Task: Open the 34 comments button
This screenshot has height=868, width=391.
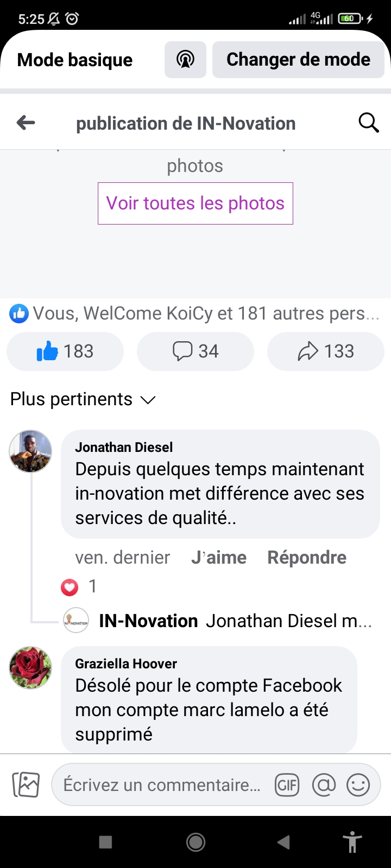Action: 195,352
